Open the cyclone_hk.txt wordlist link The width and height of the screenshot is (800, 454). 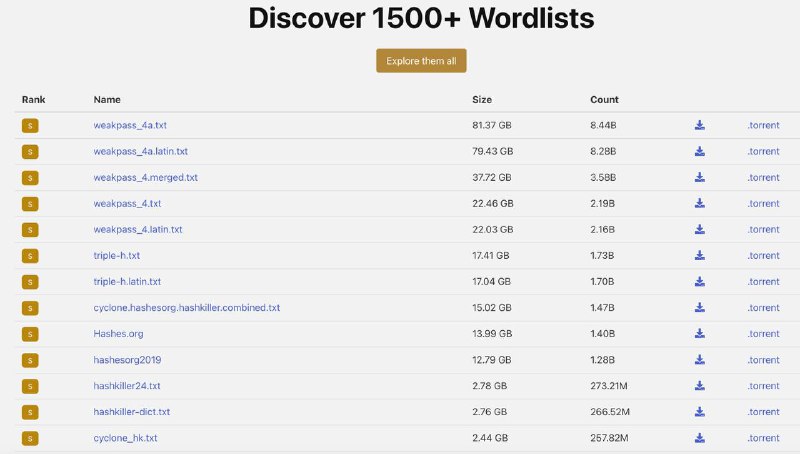click(x=125, y=438)
